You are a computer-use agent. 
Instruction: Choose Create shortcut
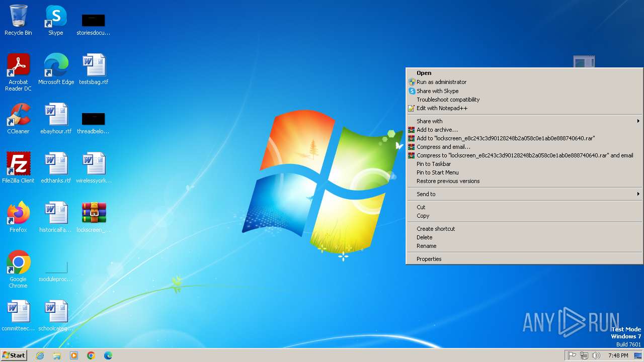click(524, 229)
